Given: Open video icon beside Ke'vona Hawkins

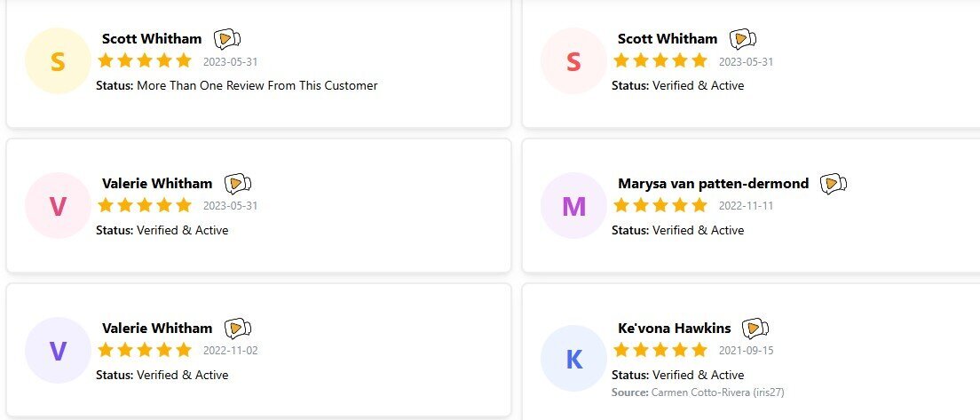Looking at the screenshot, I should [x=755, y=329].
